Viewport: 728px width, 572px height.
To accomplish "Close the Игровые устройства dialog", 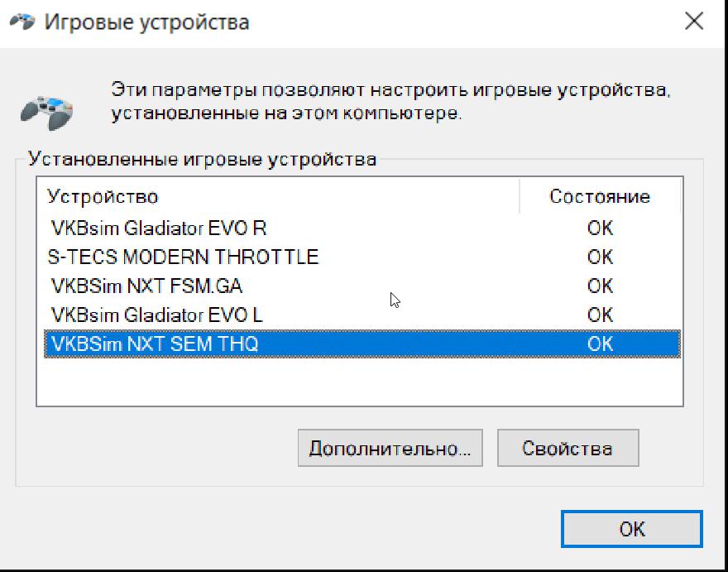I will 694,22.
